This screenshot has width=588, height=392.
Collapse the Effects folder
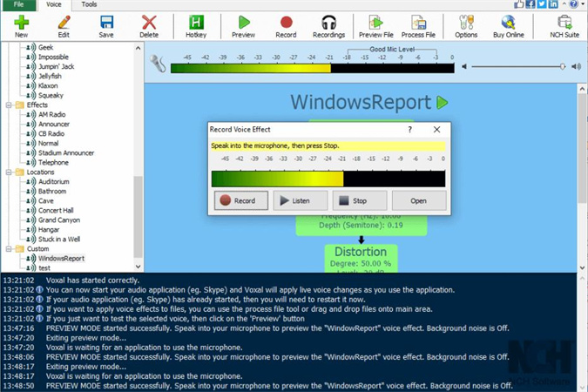[9, 105]
